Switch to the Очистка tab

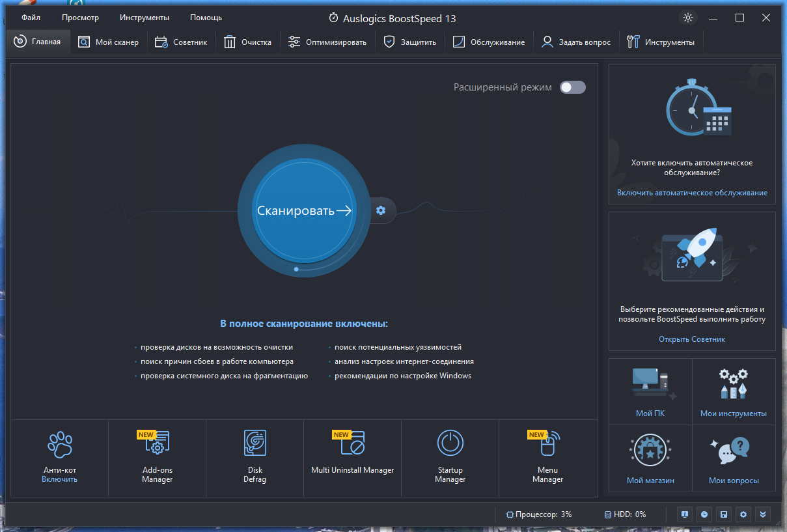247,42
